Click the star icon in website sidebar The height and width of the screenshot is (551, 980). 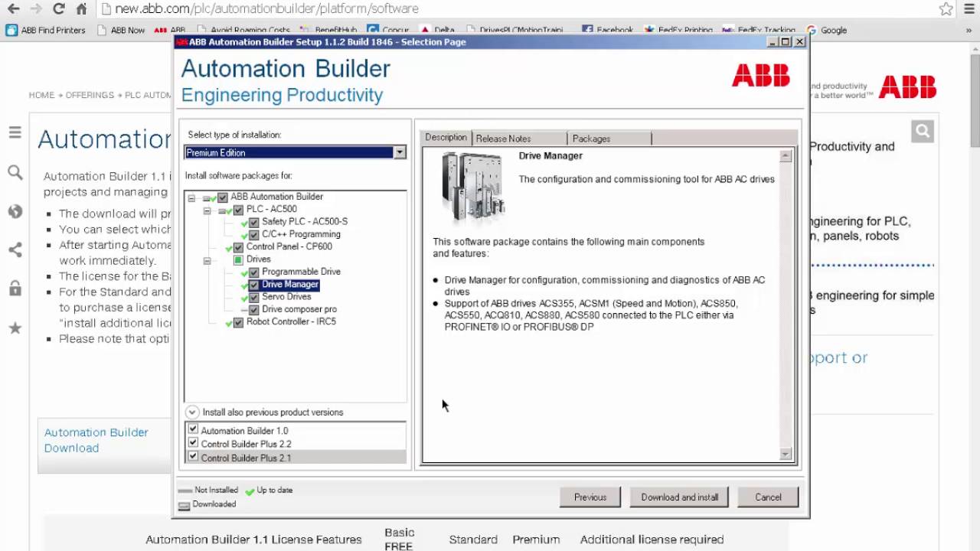(x=15, y=328)
